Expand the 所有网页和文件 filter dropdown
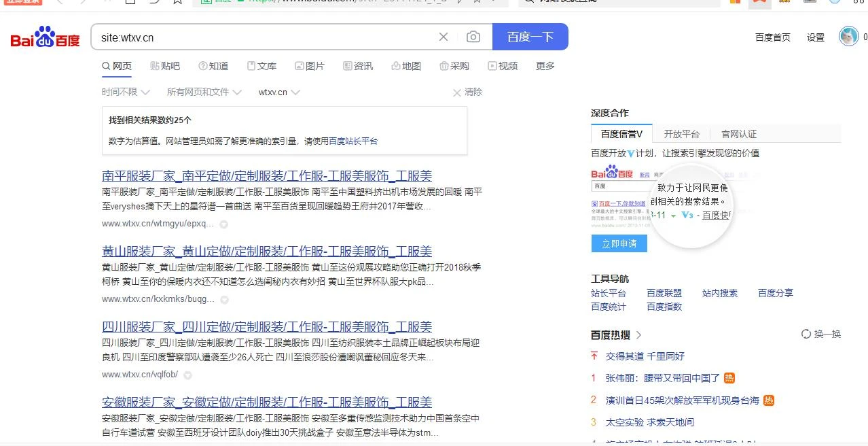868x446 pixels. [x=204, y=92]
